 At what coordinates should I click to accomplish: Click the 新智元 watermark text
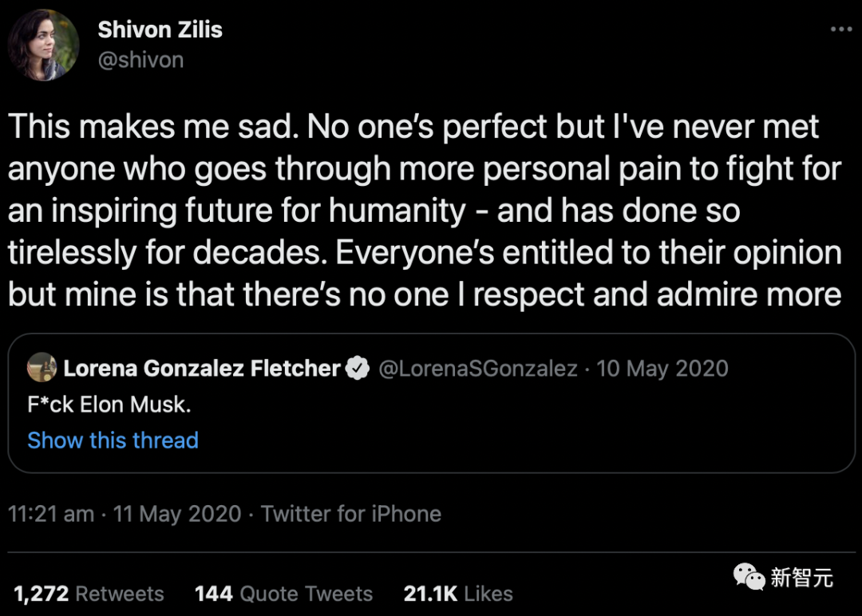[802, 577]
